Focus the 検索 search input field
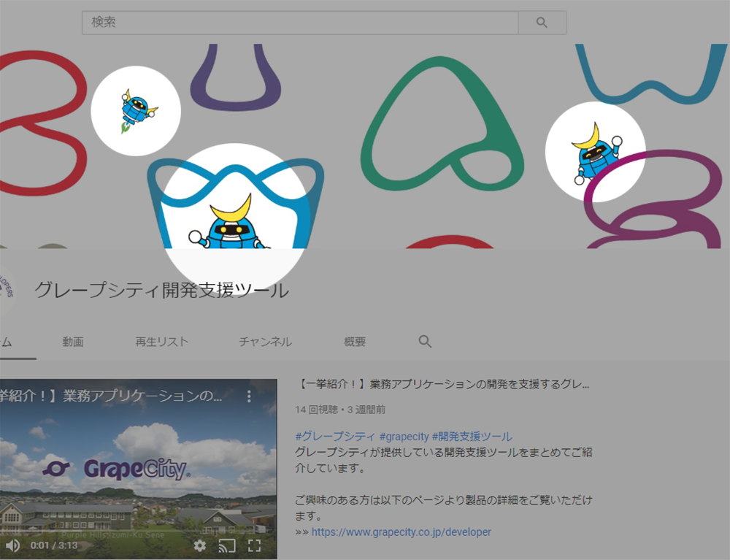730x560 pixels. pyautogui.click(x=300, y=23)
